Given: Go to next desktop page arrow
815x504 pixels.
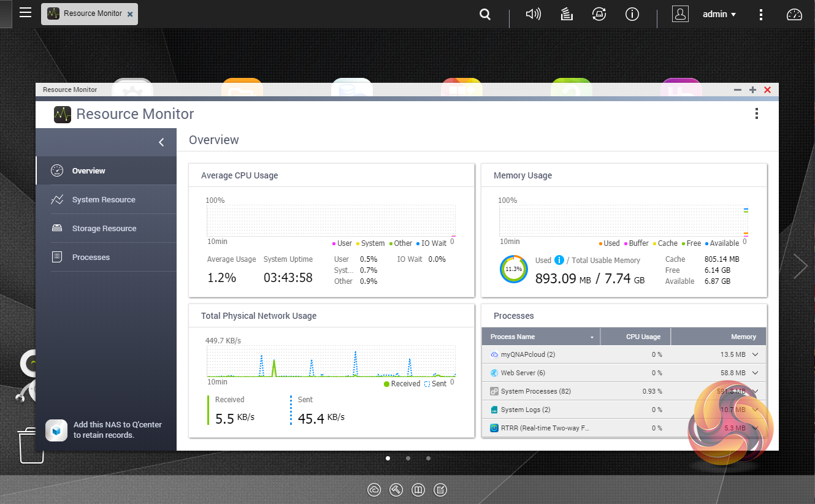Looking at the screenshot, I should (x=800, y=265).
